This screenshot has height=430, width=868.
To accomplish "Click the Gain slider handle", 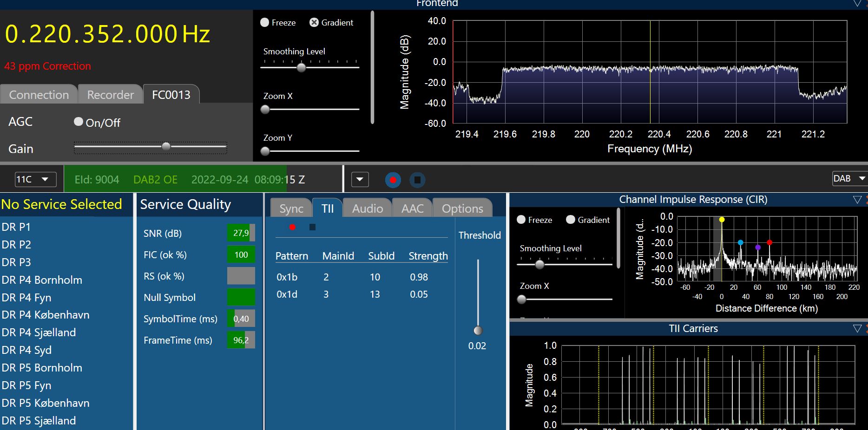I will [x=166, y=146].
